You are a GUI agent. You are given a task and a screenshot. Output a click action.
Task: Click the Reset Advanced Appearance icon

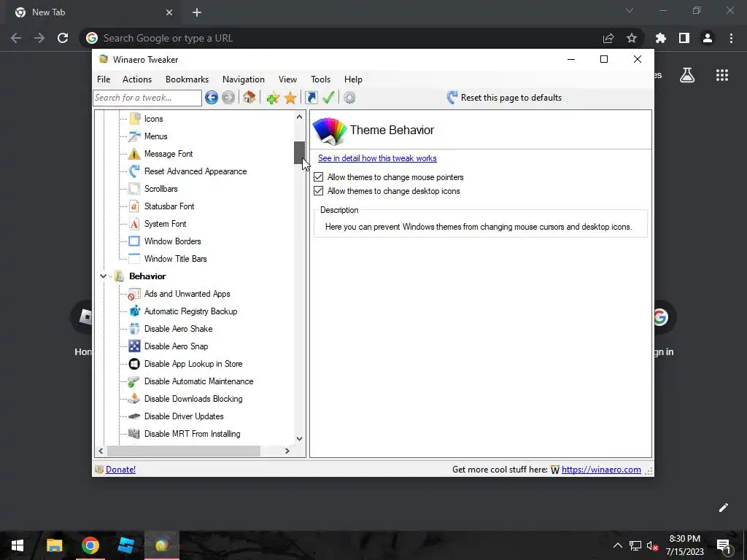tap(135, 171)
